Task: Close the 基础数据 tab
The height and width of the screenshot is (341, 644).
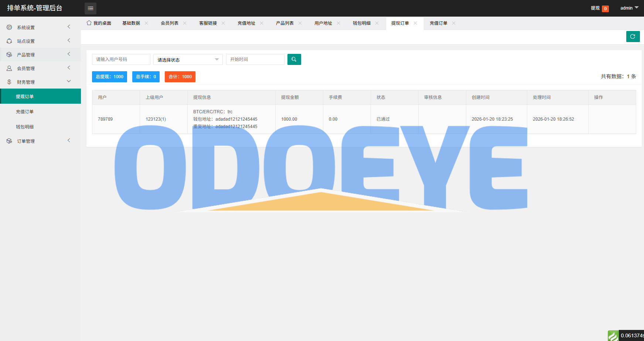Action: click(x=147, y=23)
